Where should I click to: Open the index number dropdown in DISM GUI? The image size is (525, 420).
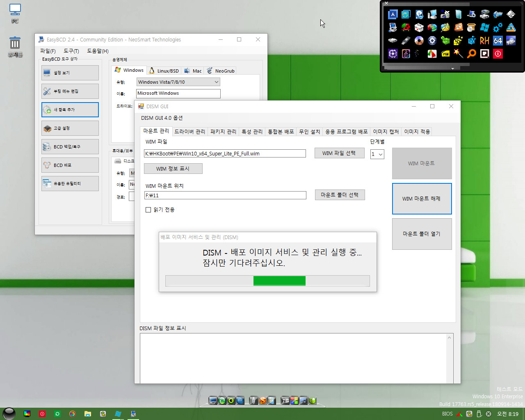pos(377,154)
